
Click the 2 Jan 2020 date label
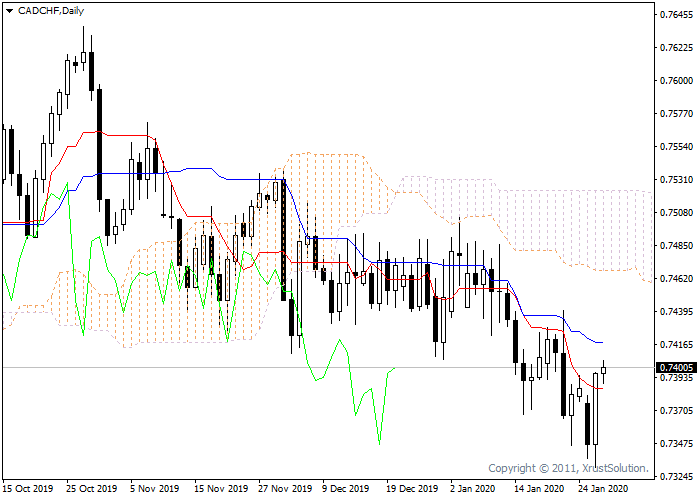click(x=472, y=488)
